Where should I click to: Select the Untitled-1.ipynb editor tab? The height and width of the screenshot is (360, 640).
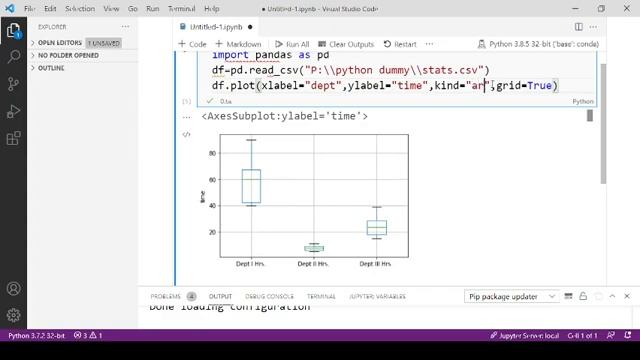tap(216, 27)
